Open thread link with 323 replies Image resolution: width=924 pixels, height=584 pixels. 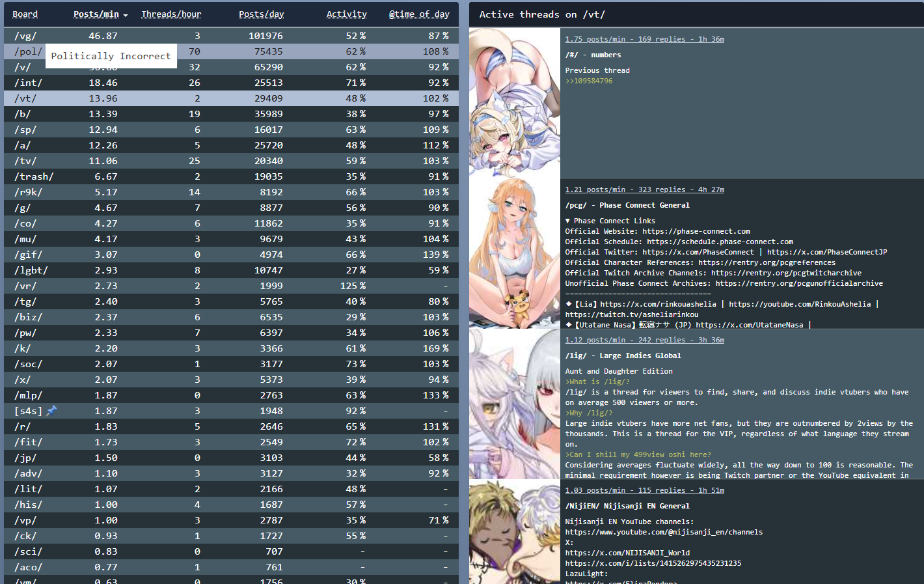644,189
